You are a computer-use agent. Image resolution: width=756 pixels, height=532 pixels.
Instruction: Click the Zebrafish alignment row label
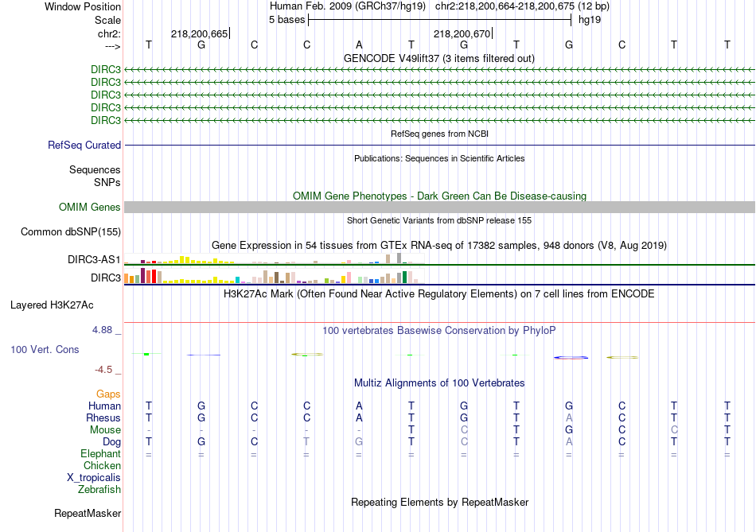[99, 490]
